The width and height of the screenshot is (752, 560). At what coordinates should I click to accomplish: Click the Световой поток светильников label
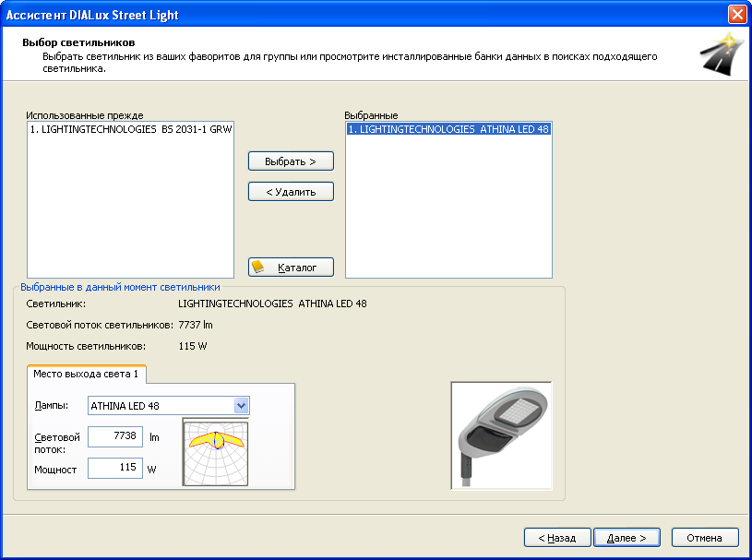click(100, 325)
